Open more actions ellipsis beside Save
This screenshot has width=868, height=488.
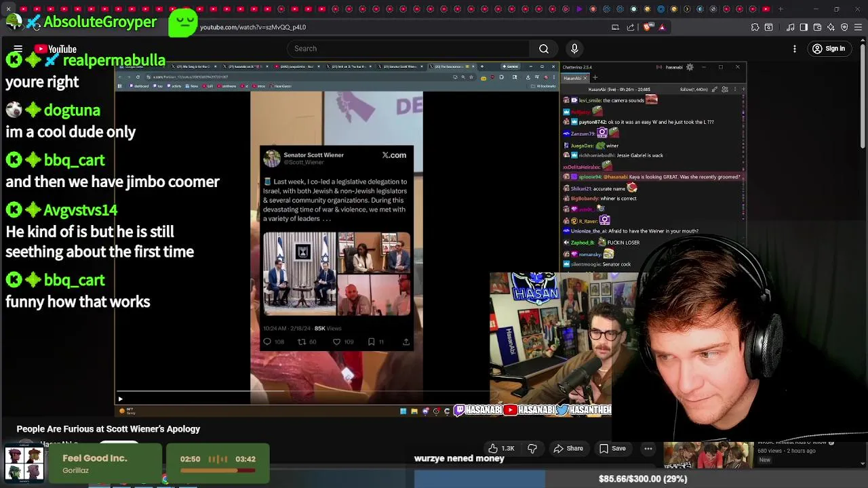[x=648, y=448]
